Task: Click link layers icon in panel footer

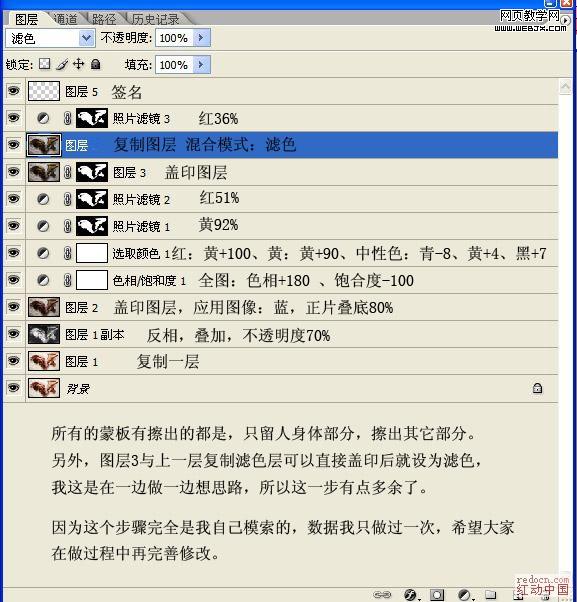Action: [382, 595]
